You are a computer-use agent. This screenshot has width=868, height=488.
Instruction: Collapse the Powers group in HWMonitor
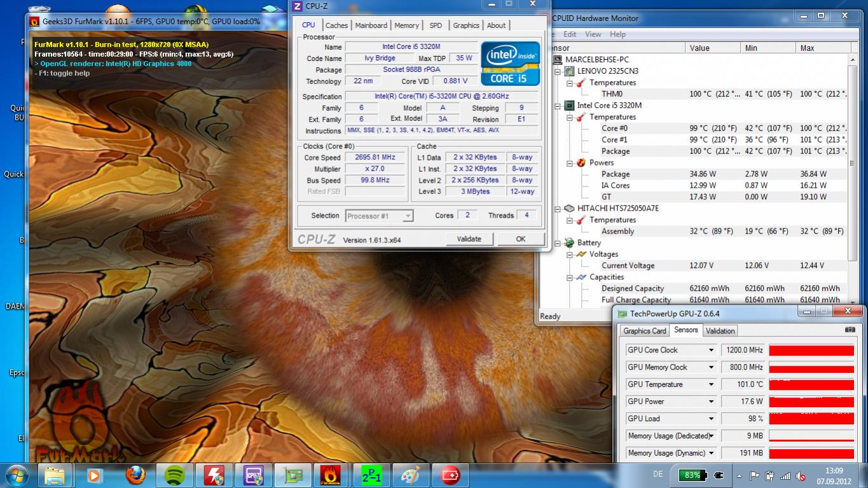click(x=570, y=163)
